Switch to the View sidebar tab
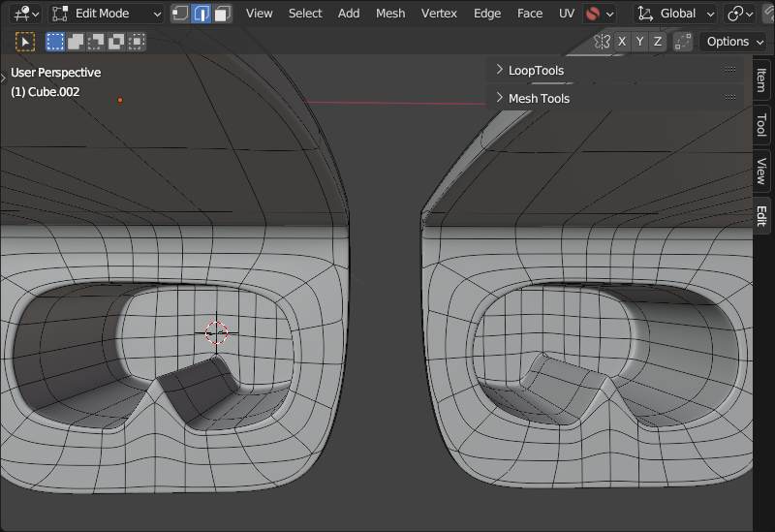 (x=761, y=172)
